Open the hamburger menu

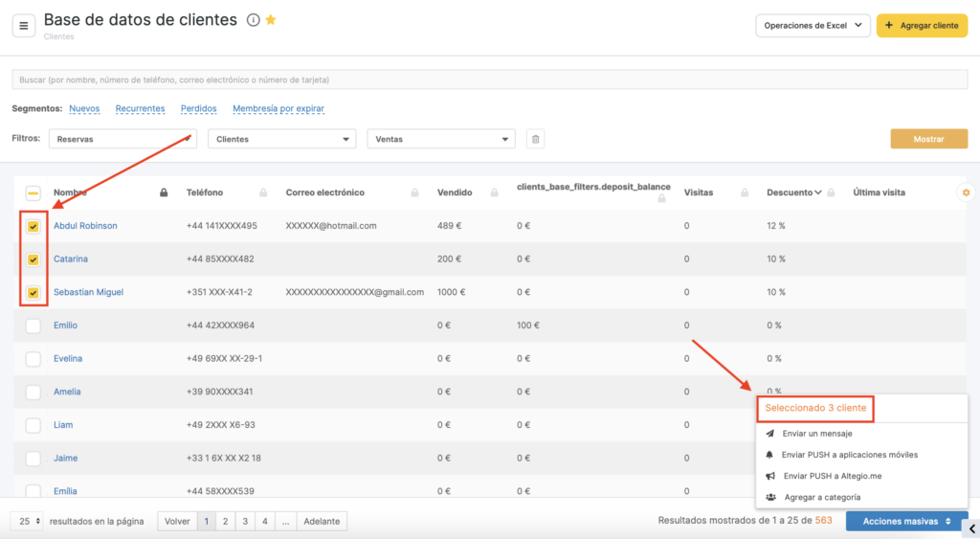coord(24,26)
